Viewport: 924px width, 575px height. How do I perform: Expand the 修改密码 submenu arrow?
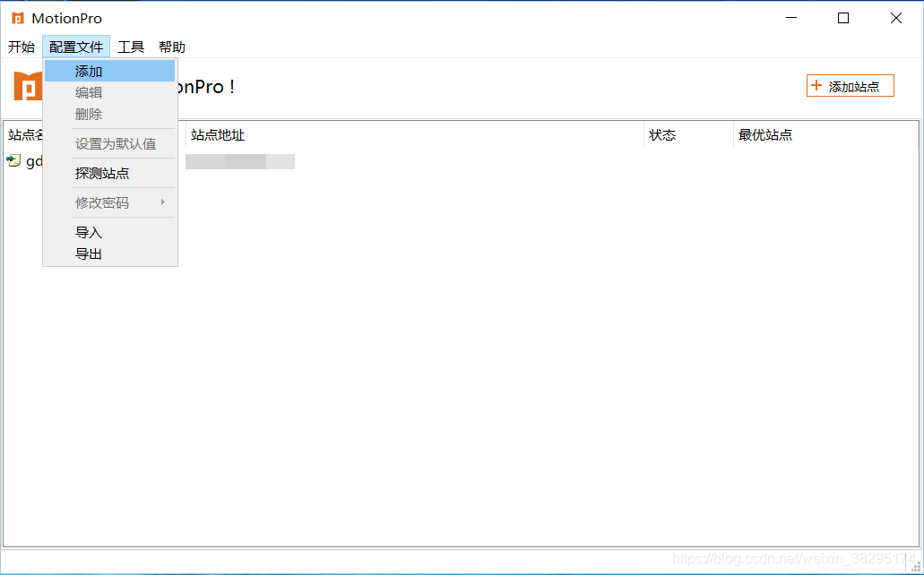click(163, 202)
